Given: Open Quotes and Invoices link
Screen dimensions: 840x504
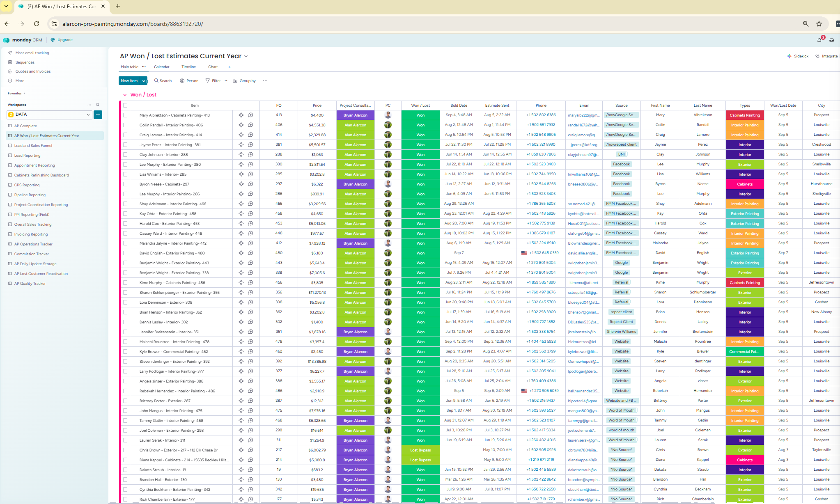Looking at the screenshot, I should 33,71.
